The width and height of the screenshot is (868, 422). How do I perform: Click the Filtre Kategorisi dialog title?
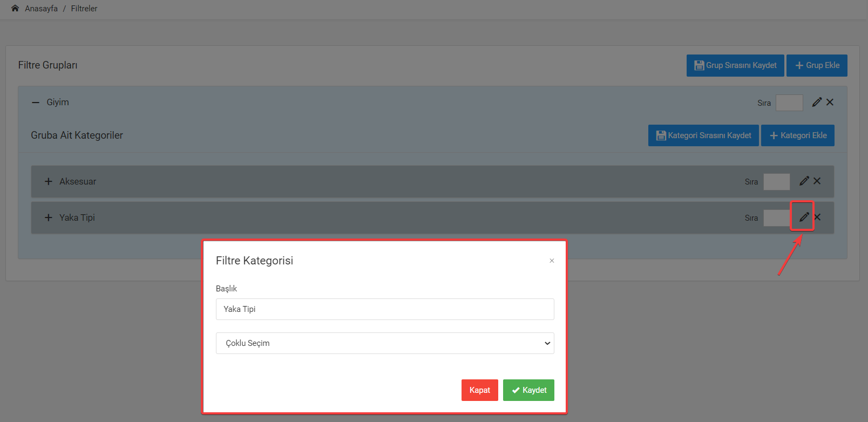(x=254, y=261)
